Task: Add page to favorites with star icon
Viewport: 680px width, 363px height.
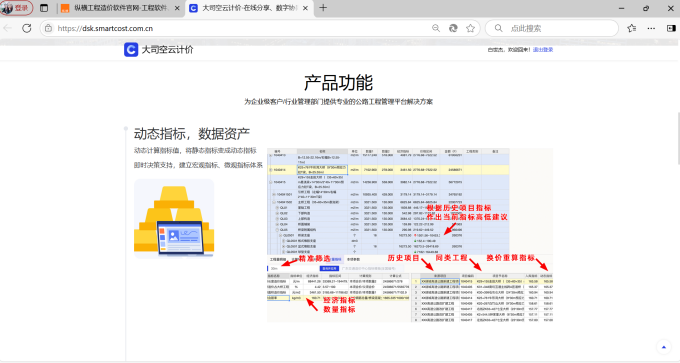Action: coord(470,28)
